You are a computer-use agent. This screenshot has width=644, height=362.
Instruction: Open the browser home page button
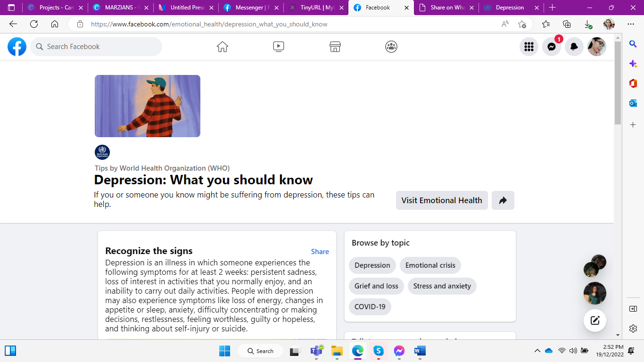click(x=55, y=24)
